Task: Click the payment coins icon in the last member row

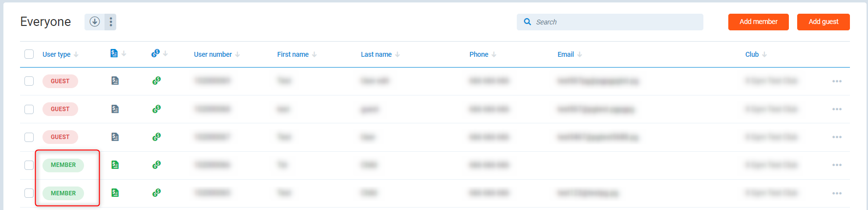Action: pos(156,193)
